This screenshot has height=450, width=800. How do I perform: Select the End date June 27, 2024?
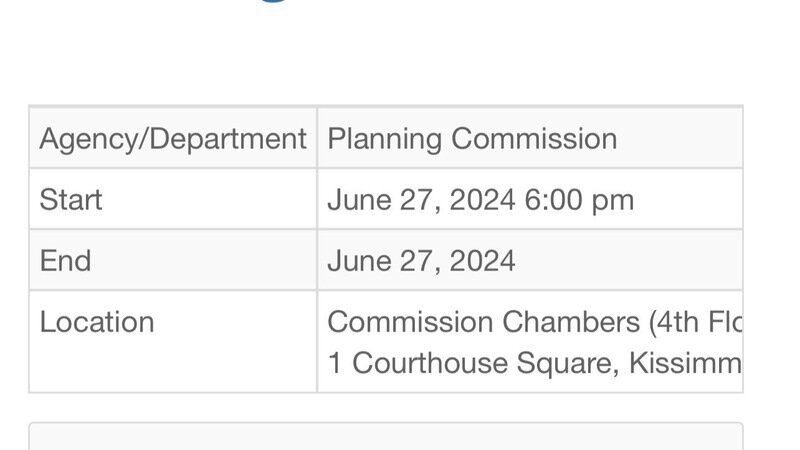pyautogui.click(x=421, y=261)
